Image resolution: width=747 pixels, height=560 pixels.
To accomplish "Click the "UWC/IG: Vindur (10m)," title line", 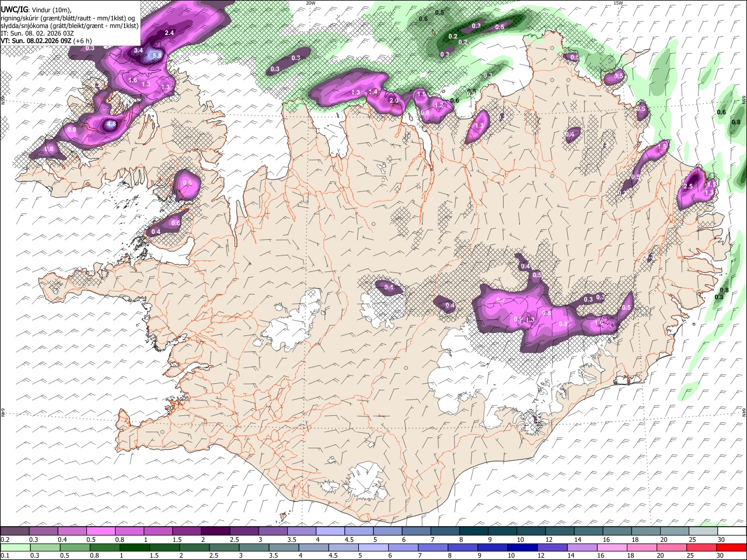I will pos(36,9).
